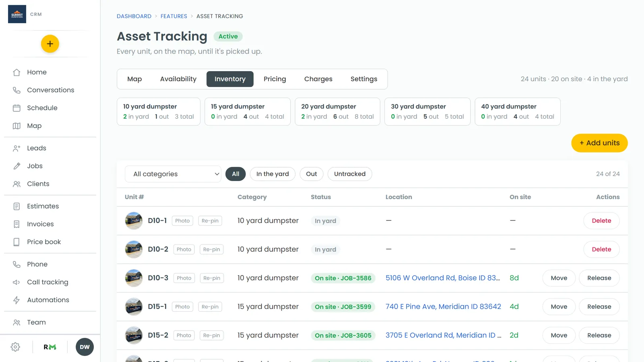Open Phone in the sidebar
Image resolution: width=644 pixels, height=362 pixels.
coord(37,264)
